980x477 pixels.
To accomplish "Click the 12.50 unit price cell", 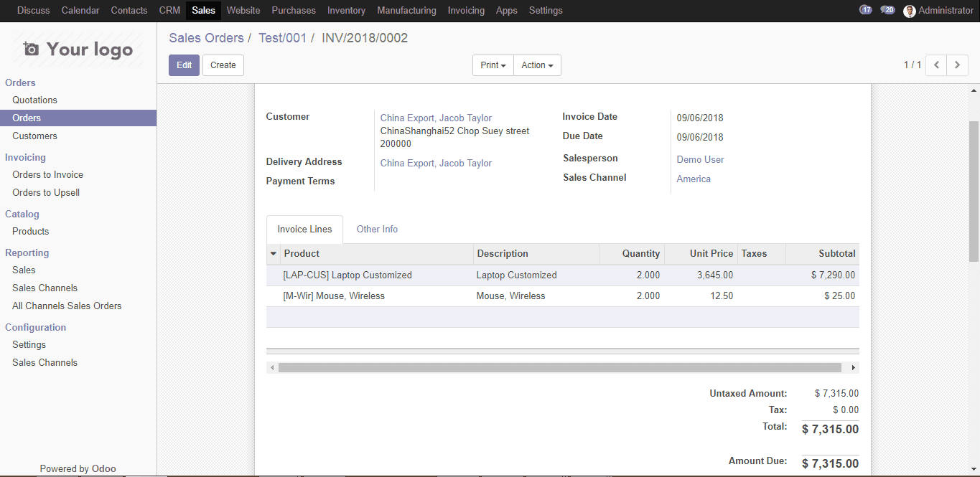I will 701,296.
